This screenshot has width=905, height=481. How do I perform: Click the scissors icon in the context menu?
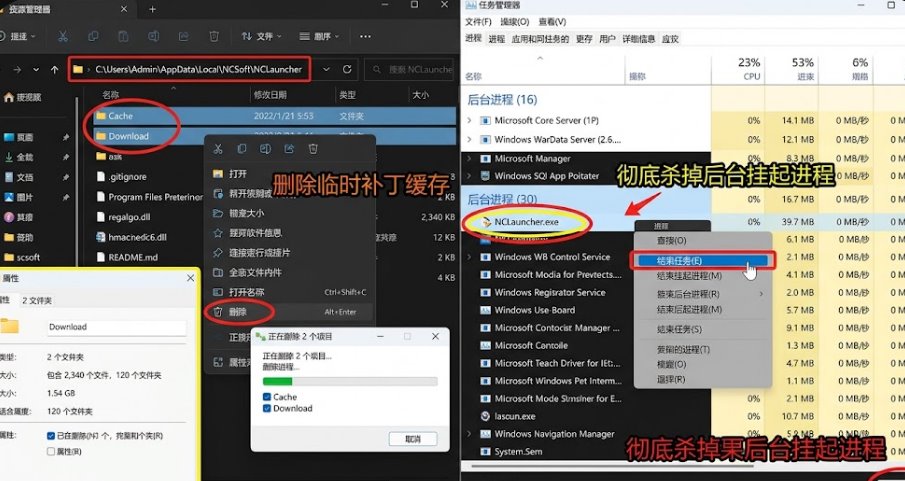(218, 149)
